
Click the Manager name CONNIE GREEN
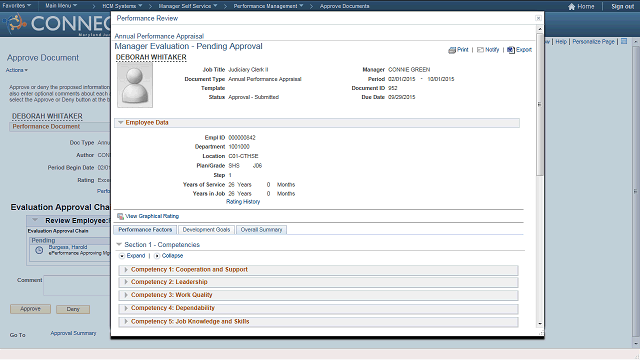(x=409, y=70)
